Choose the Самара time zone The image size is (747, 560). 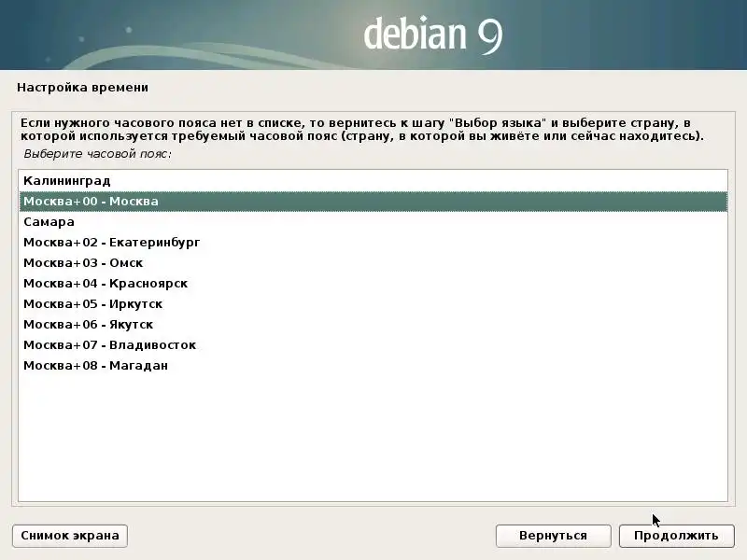pos(373,222)
